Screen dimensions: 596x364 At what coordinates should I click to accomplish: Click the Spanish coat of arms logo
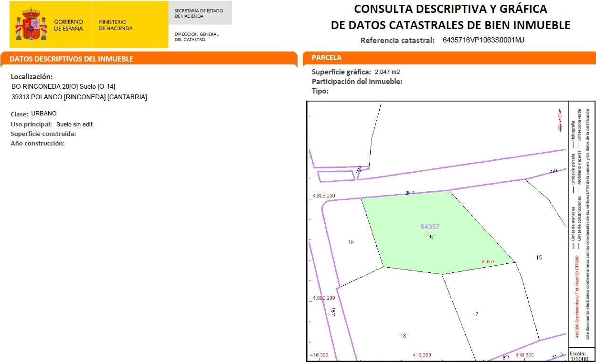coord(31,24)
